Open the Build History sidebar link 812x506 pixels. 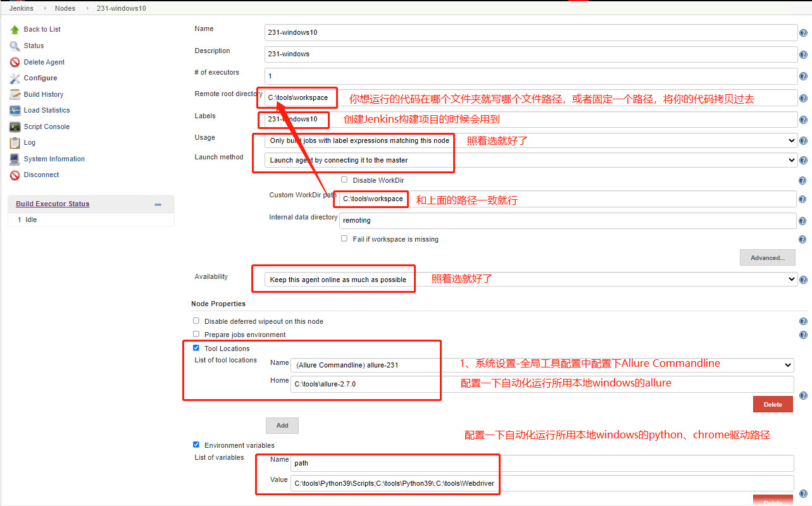(x=44, y=94)
